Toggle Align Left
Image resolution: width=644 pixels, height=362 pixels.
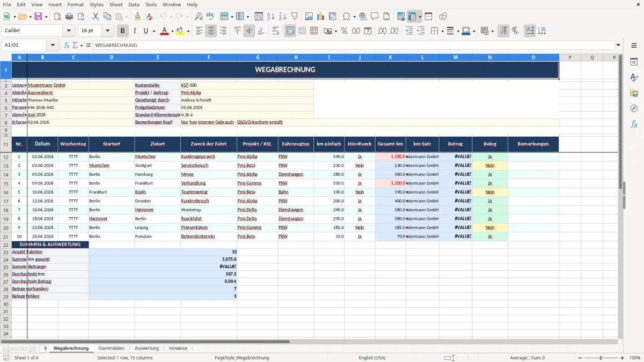[199, 31]
